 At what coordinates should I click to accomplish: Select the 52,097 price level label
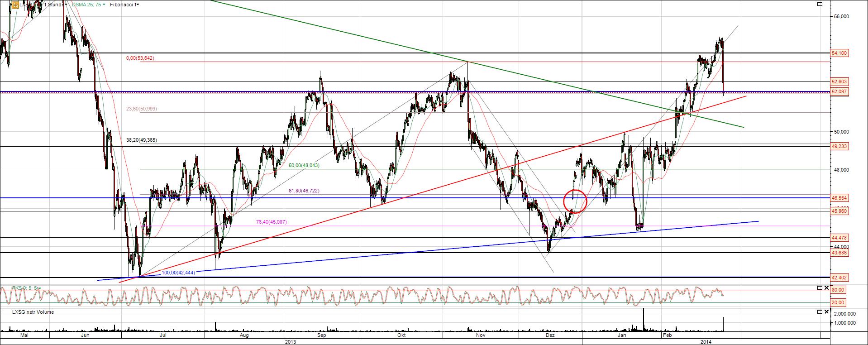coord(839,92)
